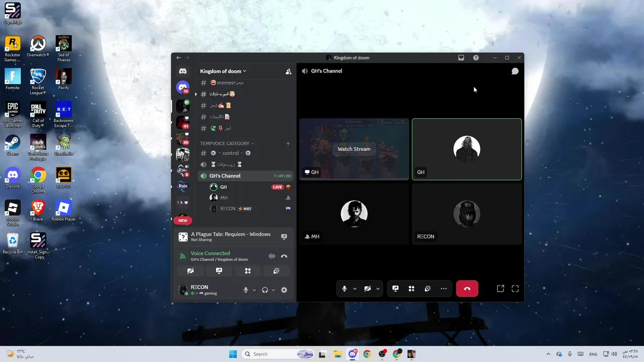Open microphone options arrow in call bar
Screen dimensions: 644x362
355,289
